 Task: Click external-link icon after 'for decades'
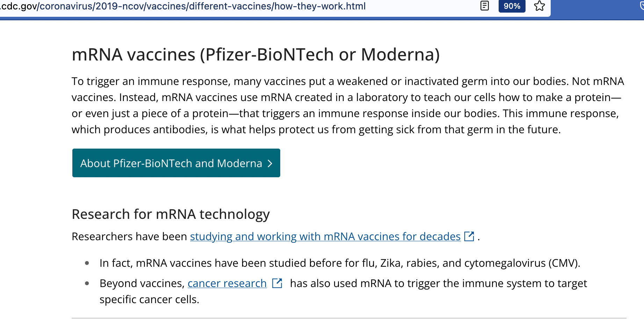coord(469,237)
